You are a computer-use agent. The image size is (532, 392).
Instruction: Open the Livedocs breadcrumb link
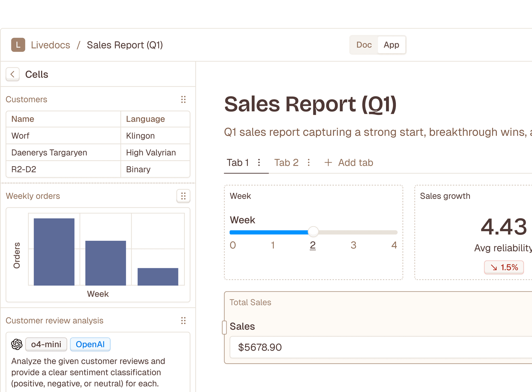(x=50, y=45)
